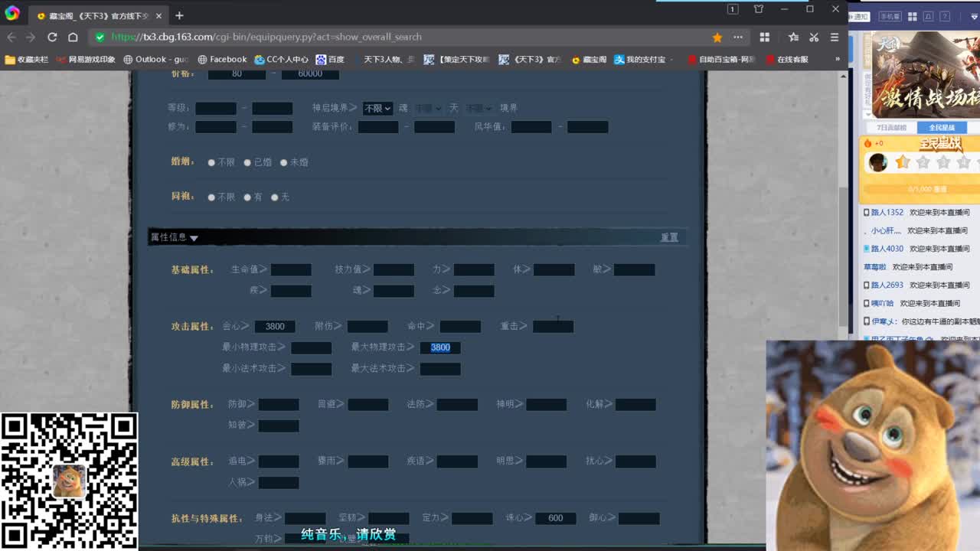Click the 会心 field showing 3800
The image size is (980, 551).
pos(275,327)
